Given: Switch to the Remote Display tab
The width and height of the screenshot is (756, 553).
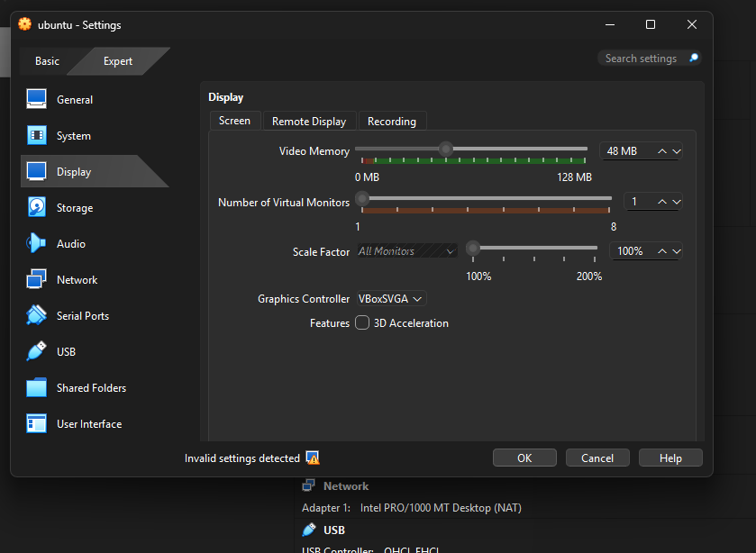Looking at the screenshot, I should point(309,121).
